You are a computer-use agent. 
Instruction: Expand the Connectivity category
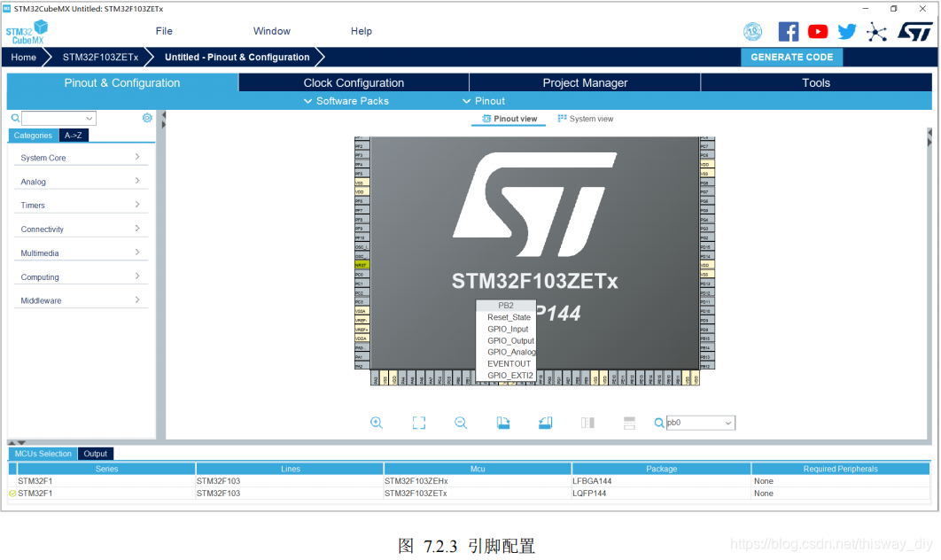pos(81,229)
